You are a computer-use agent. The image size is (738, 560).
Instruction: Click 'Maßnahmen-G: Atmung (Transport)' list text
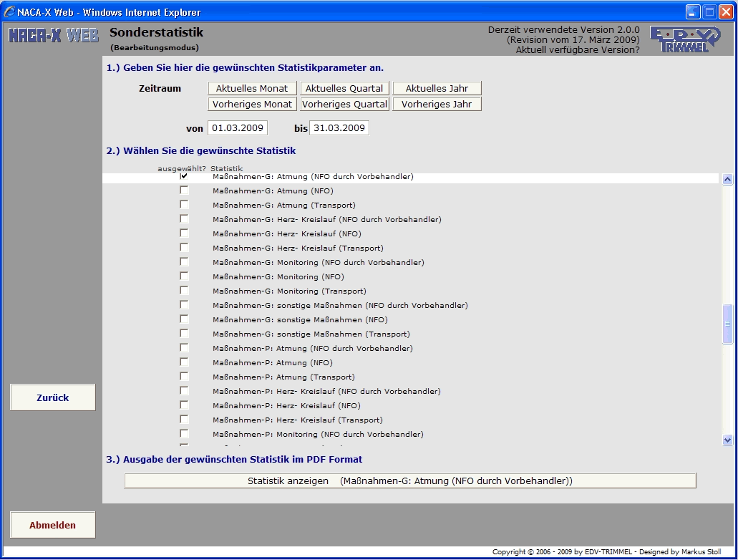283,205
